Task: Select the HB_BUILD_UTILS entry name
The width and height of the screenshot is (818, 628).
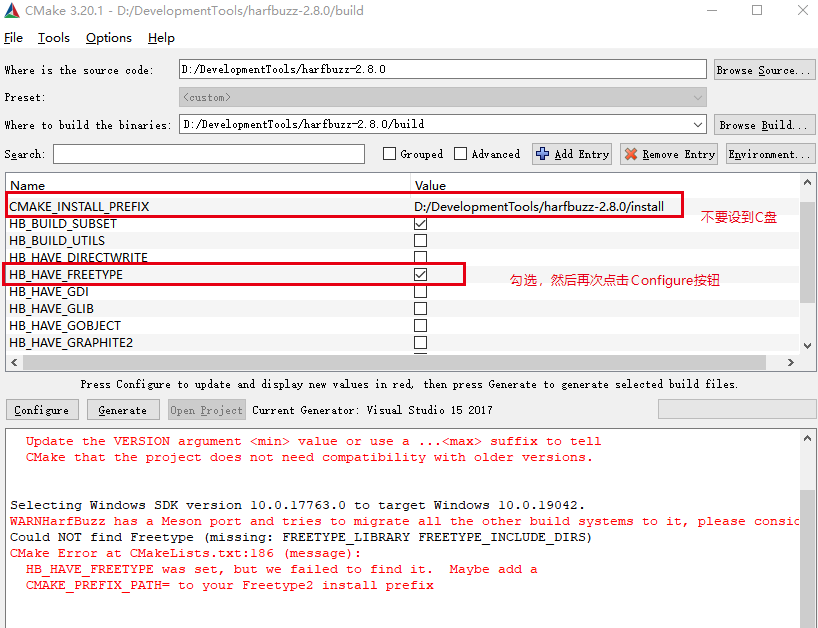Action: (x=57, y=240)
